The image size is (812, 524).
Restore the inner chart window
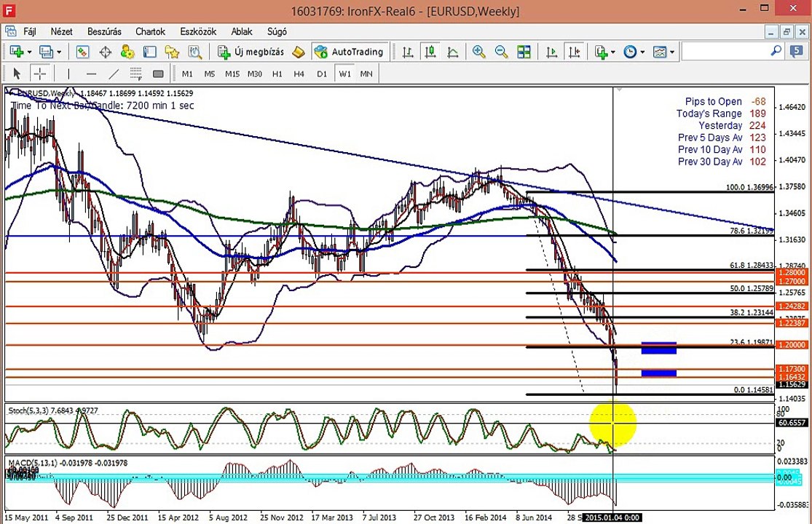click(787, 31)
